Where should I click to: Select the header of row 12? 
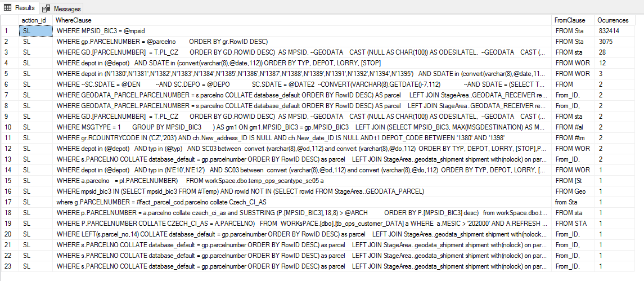click(10, 149)
